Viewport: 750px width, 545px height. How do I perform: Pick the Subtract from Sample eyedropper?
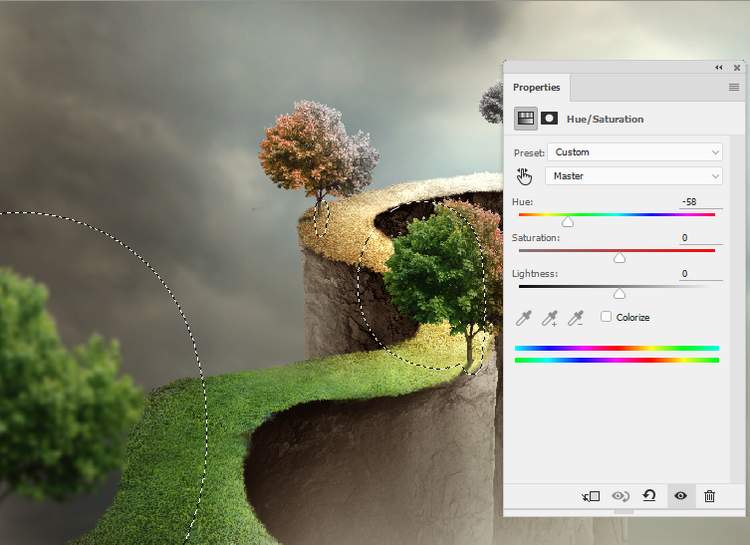[575, 318]
